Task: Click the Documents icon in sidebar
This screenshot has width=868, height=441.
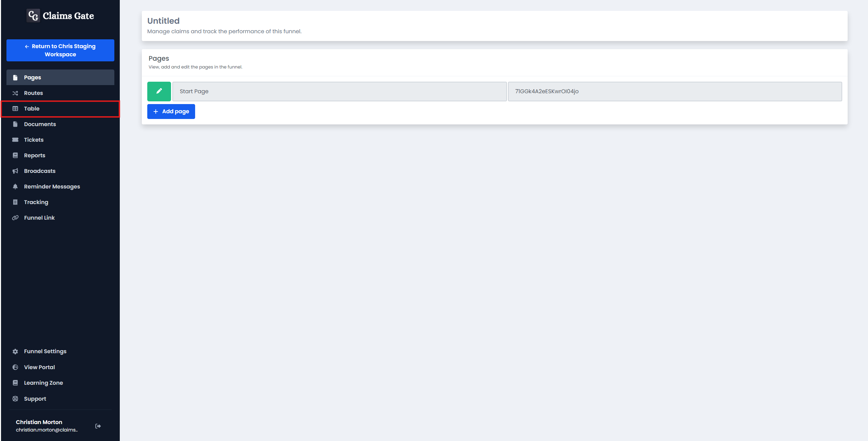Action: 15,124
